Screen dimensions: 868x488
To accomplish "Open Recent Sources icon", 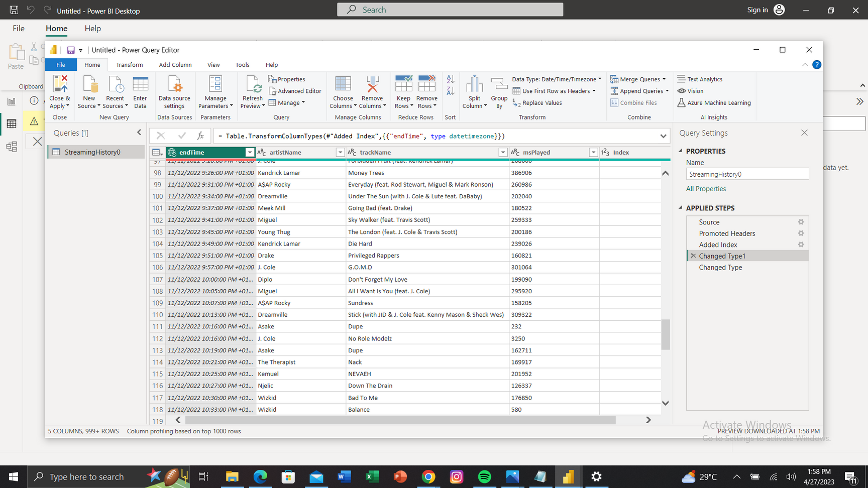I will [116, 84].
